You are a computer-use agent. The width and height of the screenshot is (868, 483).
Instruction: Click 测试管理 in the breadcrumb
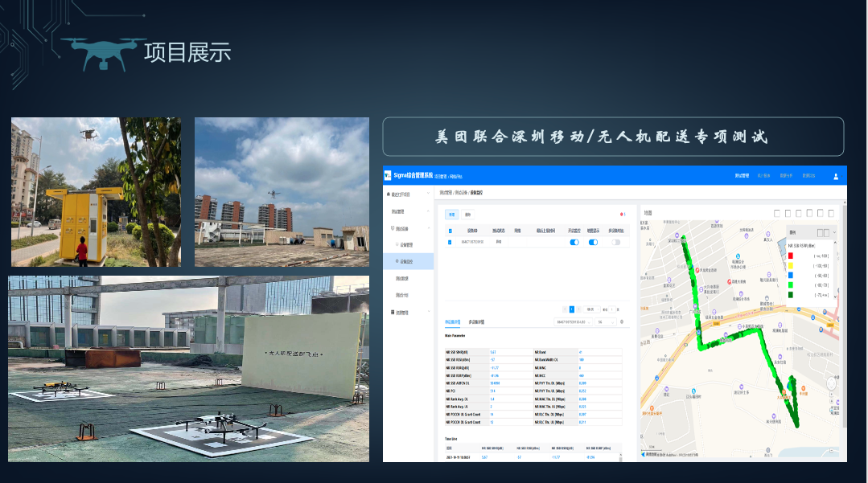[x=446, y=193]
